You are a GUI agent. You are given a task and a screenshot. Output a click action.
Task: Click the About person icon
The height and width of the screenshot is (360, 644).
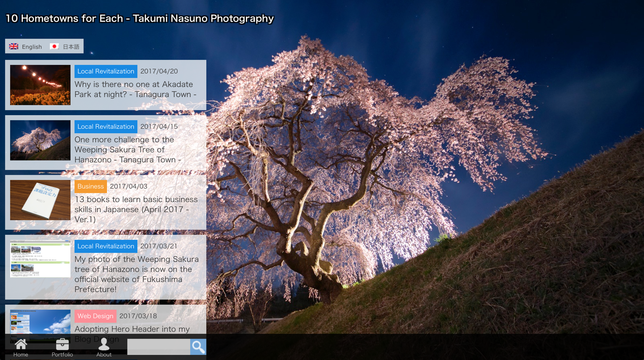tap(104, 345)
